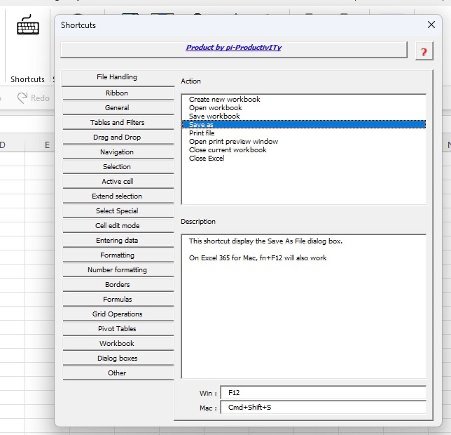
Task: Close the Shortcuts dialog
Action: [x=431, y=25]
